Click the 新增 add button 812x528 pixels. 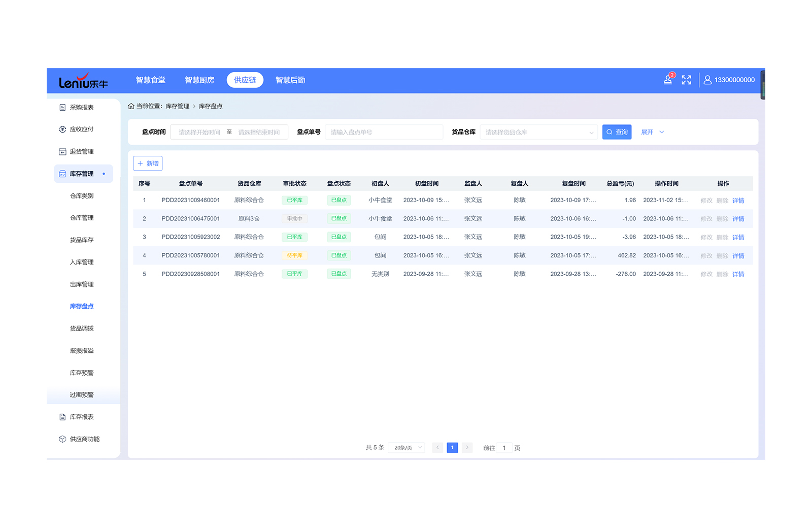(x=148, y=163)
